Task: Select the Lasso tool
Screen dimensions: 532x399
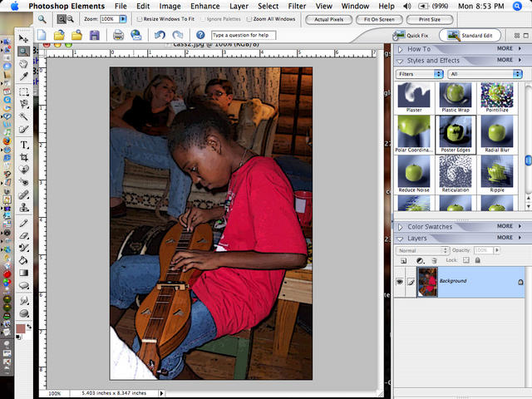Action: [23, 104]
